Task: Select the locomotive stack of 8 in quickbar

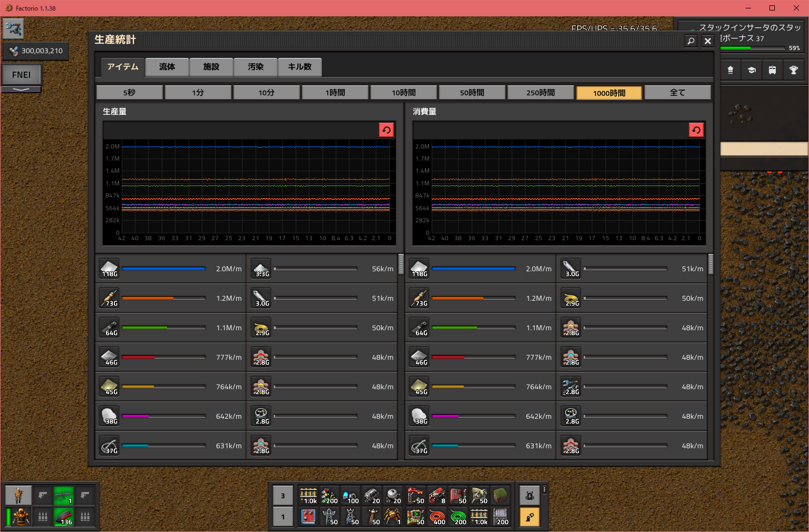Action: point(437,495)
